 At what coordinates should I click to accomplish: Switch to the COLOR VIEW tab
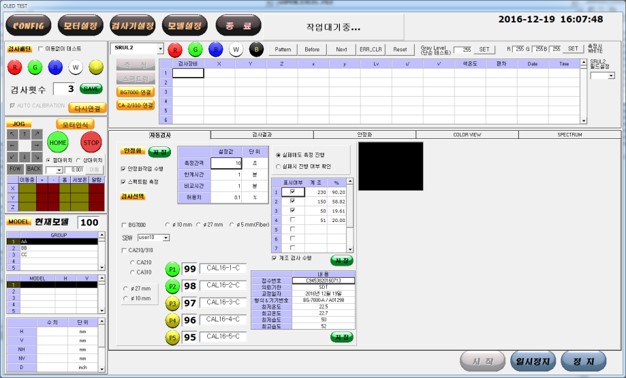[x=467, y=135]
